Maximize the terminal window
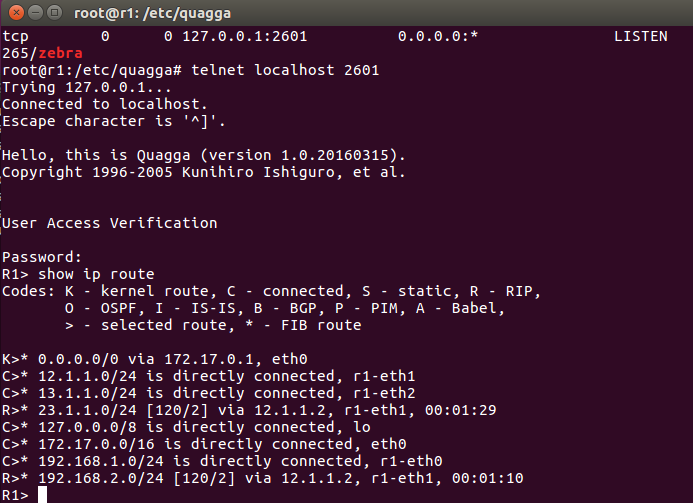The height and width of the screenshot is (503, 693). pos(54,12)
